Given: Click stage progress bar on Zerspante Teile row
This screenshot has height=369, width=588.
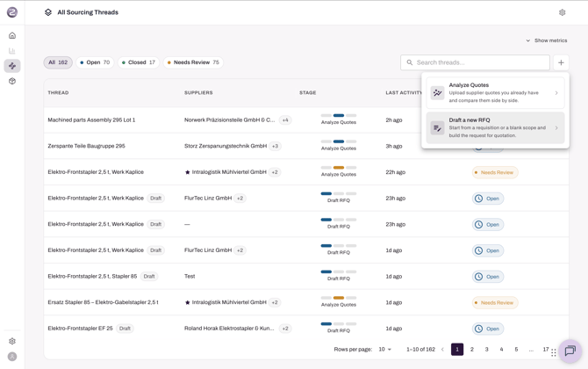Looking at the screenshot, I should coord(339,141).
